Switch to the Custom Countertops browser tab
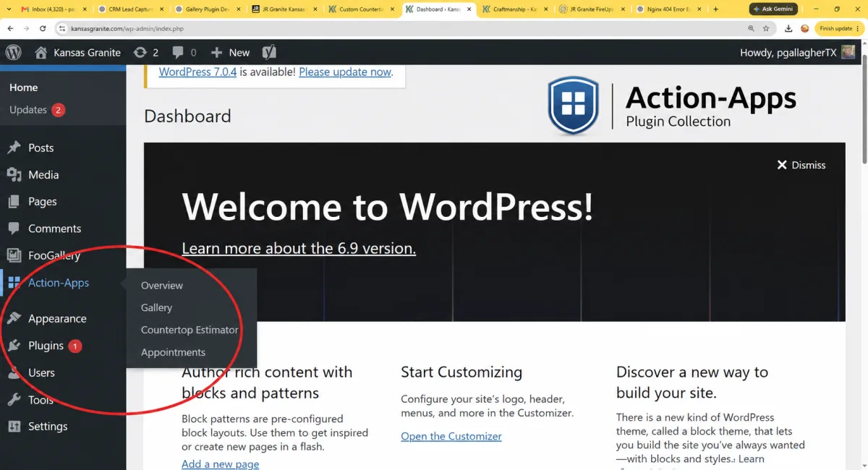This screenshot has height=470, width=868. point(362,9)
